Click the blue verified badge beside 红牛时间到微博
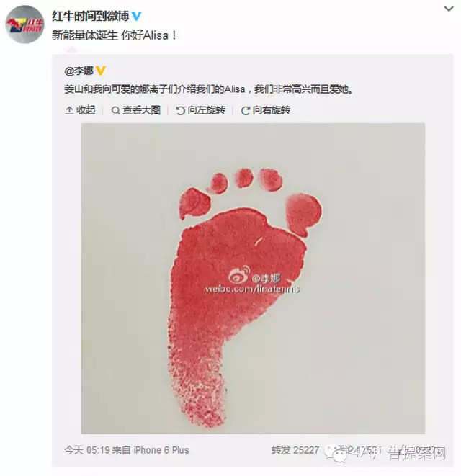Viewport: 461px width, 476px height. (x=136, y=16)
